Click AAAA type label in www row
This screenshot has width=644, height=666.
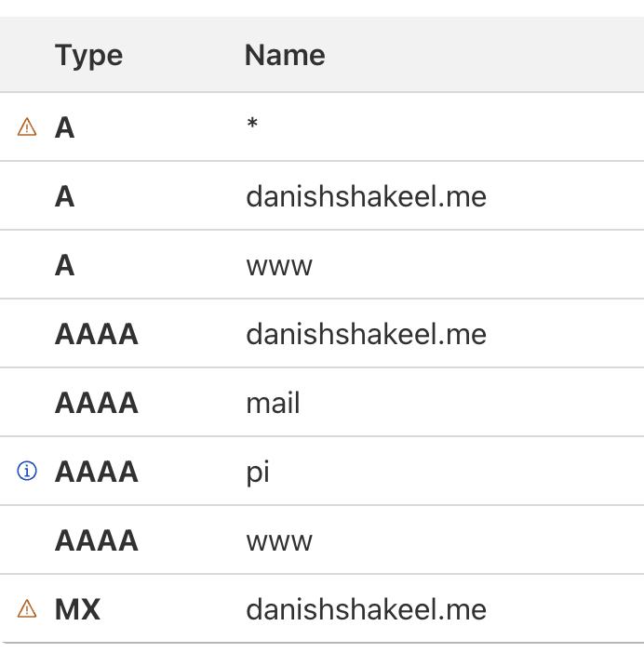tap(97, 540)
